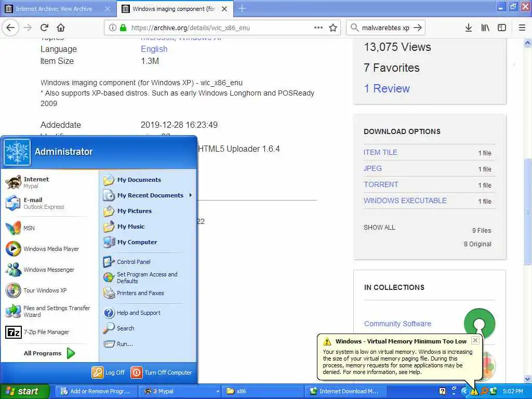532x399 pixels.
Task: Show site information for archive.org
Action: tap(112, 28)
